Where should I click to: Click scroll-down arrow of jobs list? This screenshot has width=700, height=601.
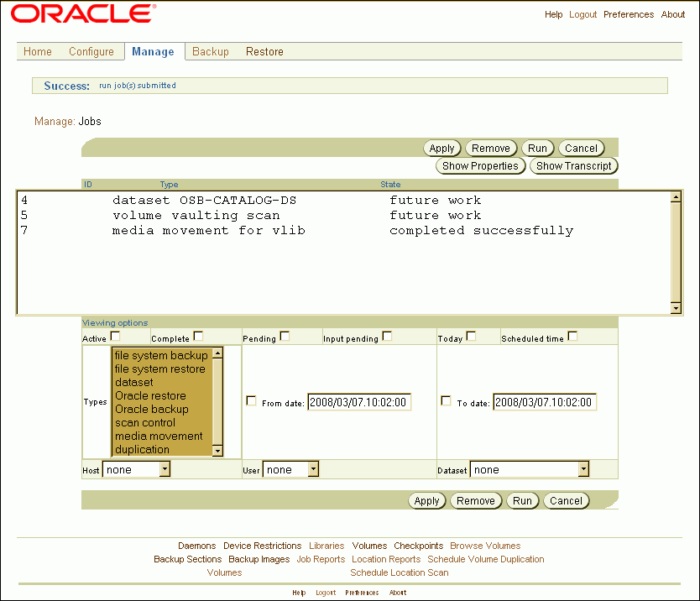676,308
